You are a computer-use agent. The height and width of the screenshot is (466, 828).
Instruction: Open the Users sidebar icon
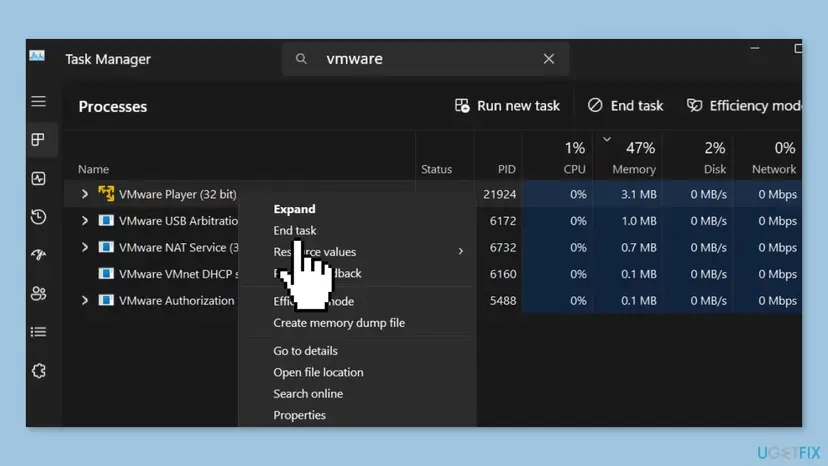point(39,293)
